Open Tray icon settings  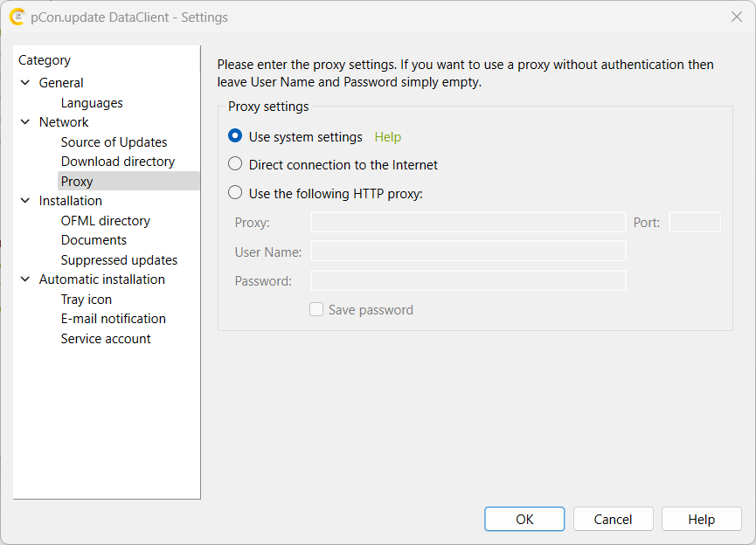86,300
